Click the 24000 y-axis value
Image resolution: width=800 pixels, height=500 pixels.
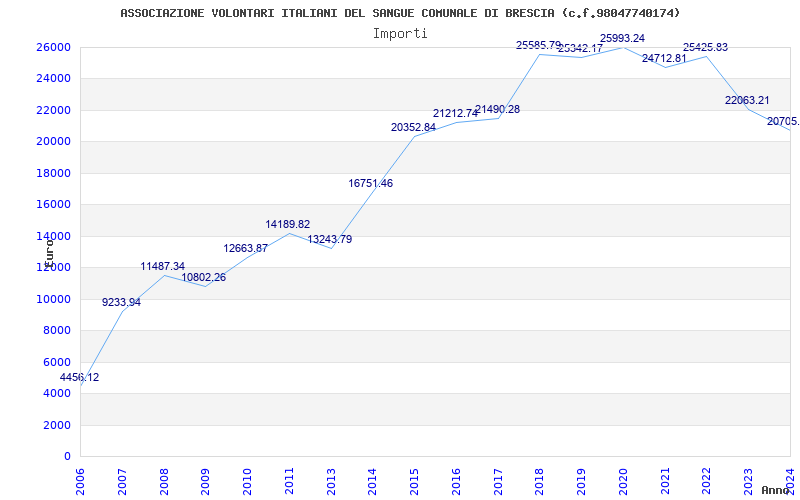[x=53, y=79]
